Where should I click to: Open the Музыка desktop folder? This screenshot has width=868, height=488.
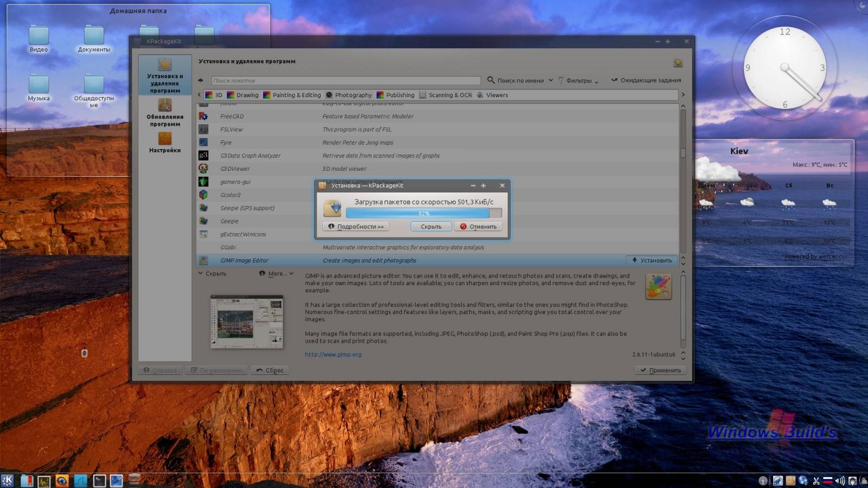click(39, 88)
